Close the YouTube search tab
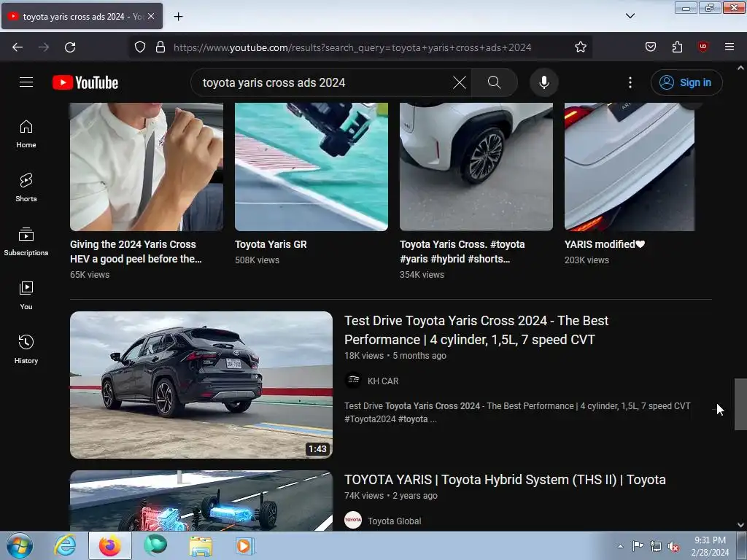This screenshot has height=560, width=747. point(151,16)
